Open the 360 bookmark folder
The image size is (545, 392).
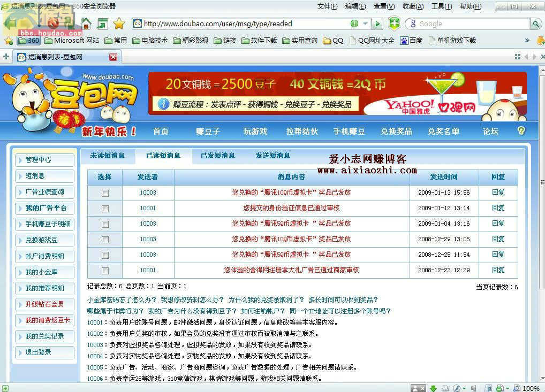pyautogui.click(x=29, y=41)
